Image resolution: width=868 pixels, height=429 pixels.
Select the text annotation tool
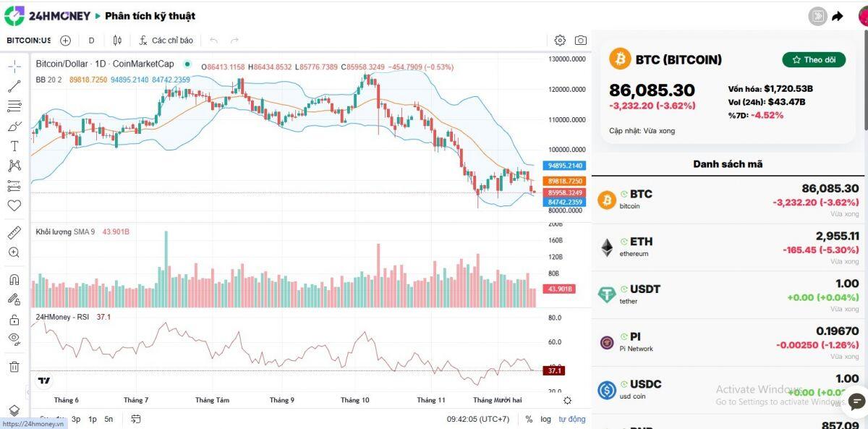tap(14, 146)
